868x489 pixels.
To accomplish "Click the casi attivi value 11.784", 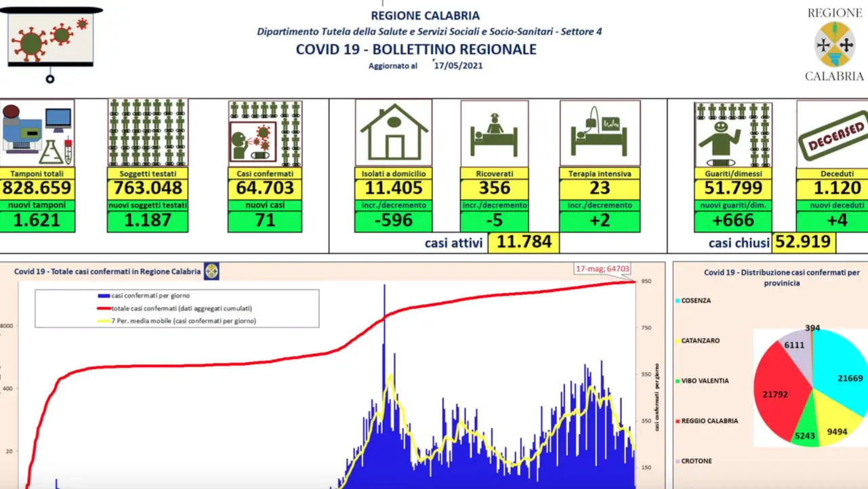I will 524,242.
